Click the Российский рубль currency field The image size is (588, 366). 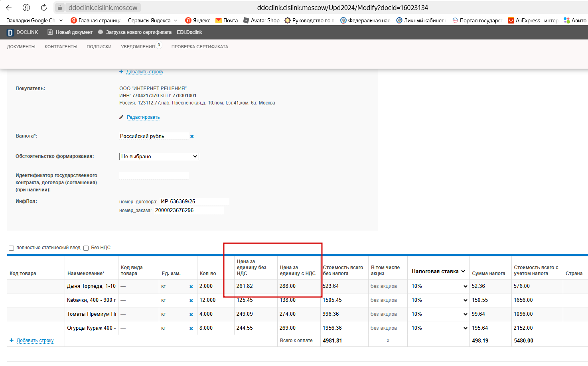coord(154,136)
